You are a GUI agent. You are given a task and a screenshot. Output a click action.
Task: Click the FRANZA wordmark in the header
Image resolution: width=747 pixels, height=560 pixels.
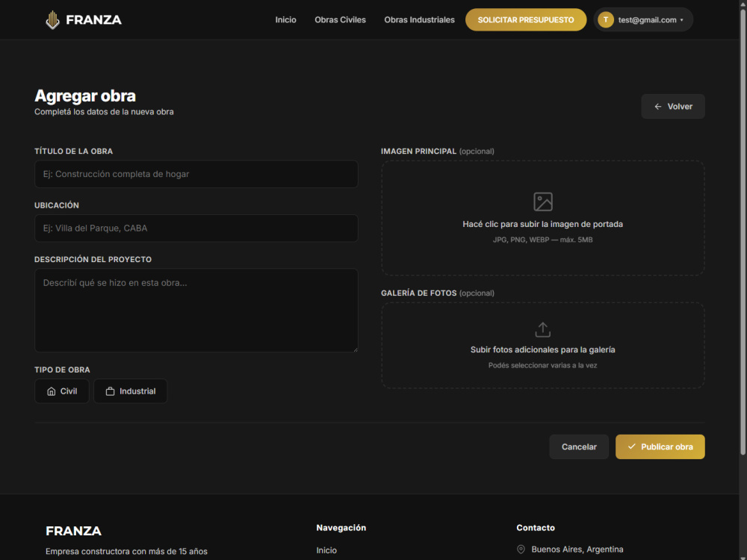click(94, 20)
